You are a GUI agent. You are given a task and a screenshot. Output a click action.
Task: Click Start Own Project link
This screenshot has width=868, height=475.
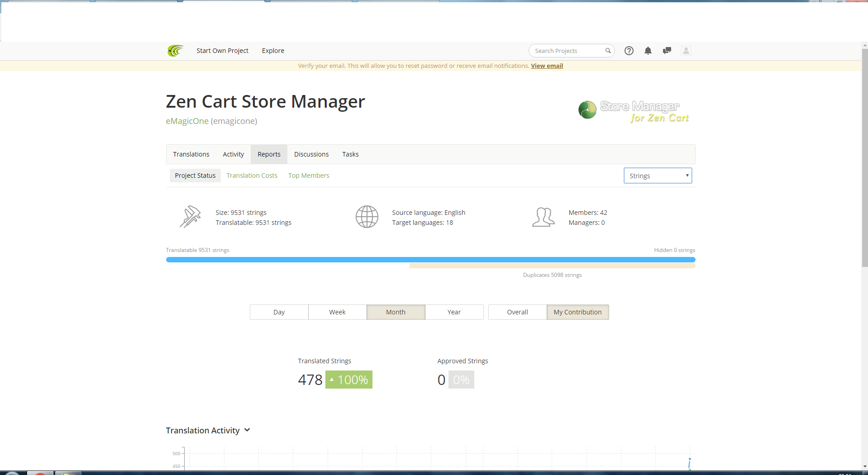[x=222, y=51]
